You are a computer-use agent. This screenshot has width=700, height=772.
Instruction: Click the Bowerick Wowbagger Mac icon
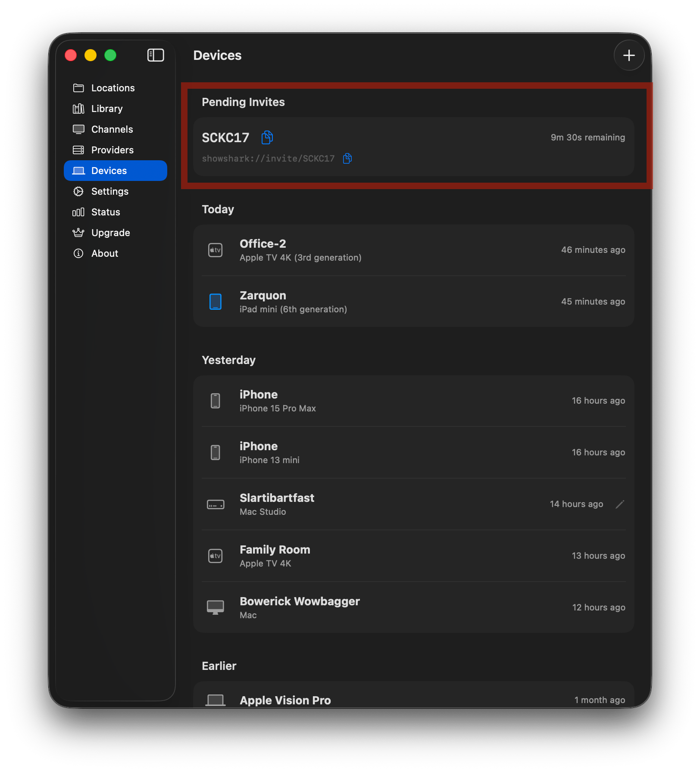216,607
